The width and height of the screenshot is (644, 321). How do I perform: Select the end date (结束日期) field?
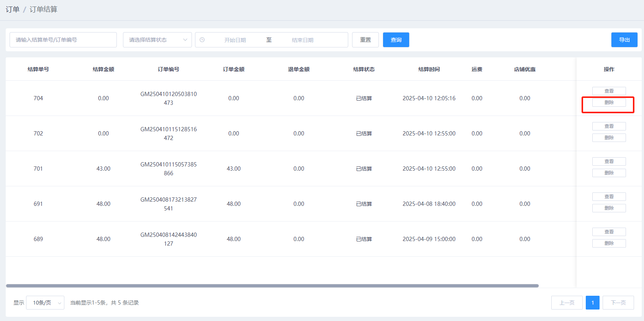coord(302,40)
